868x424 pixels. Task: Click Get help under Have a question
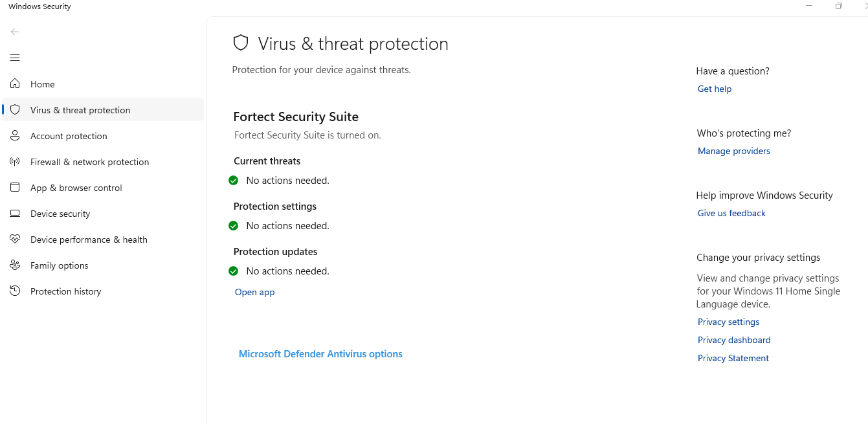[714, 89]
